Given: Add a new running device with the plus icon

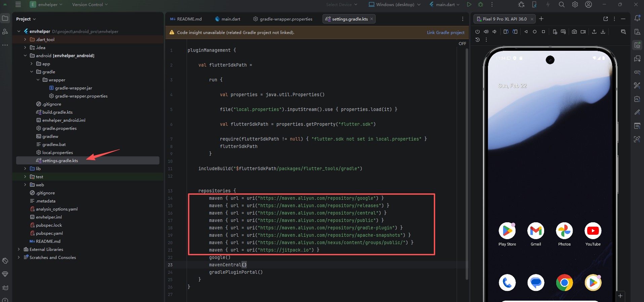Looking at the screenshot, I should click(541, 19).
